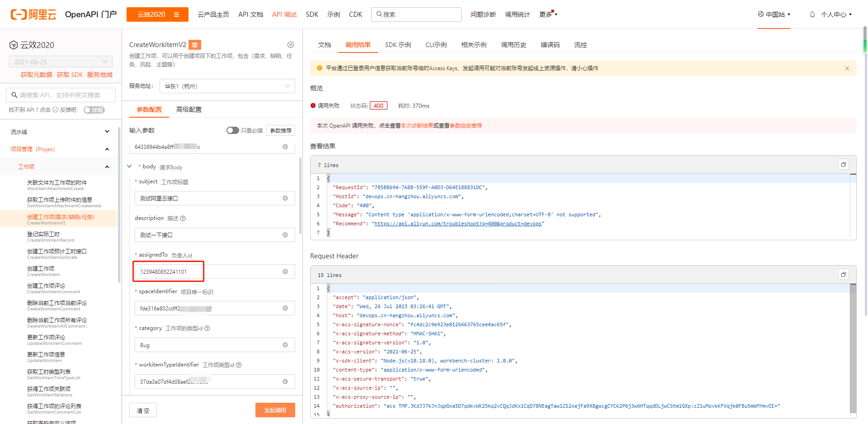Clear the category field value
This screenshot has height=424, width=868.
click(x=285, y=345)
